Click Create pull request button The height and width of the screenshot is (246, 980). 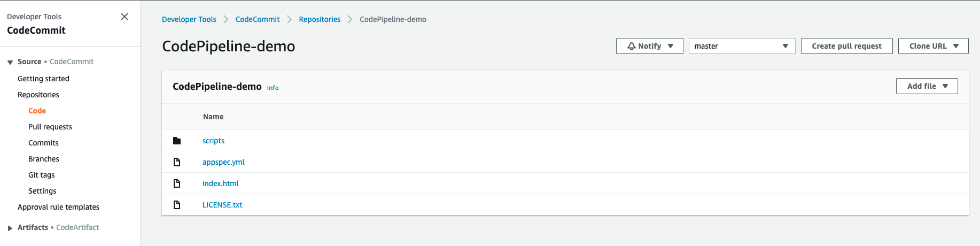pyautogui.click(x=846, y=46)
